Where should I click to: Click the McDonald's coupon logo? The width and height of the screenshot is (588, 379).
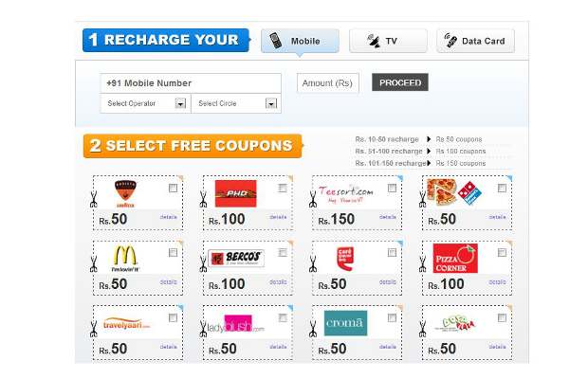pyautogui.click(x=125, y=259)
